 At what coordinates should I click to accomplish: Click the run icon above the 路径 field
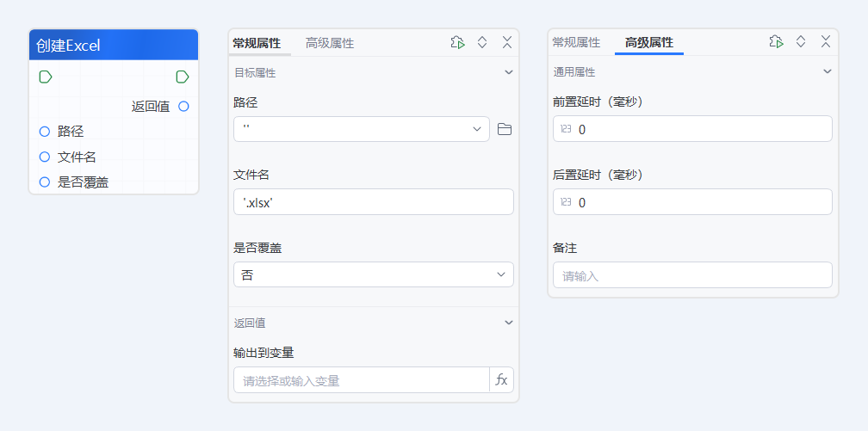(457, 42)
